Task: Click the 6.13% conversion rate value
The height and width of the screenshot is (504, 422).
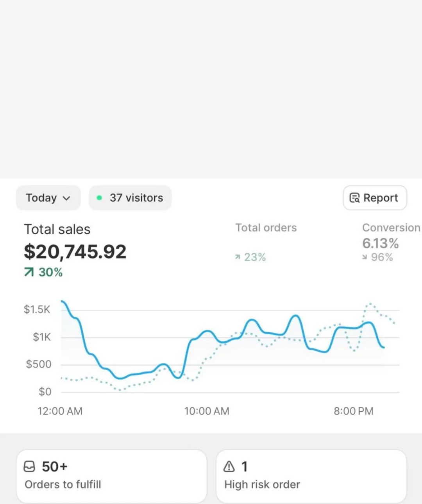Action: [380, 243]
